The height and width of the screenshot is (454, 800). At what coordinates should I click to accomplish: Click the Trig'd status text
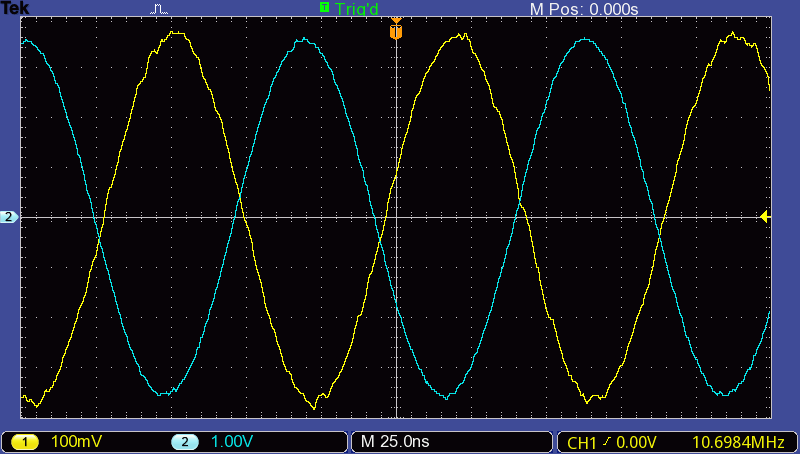tap(356, 9)
